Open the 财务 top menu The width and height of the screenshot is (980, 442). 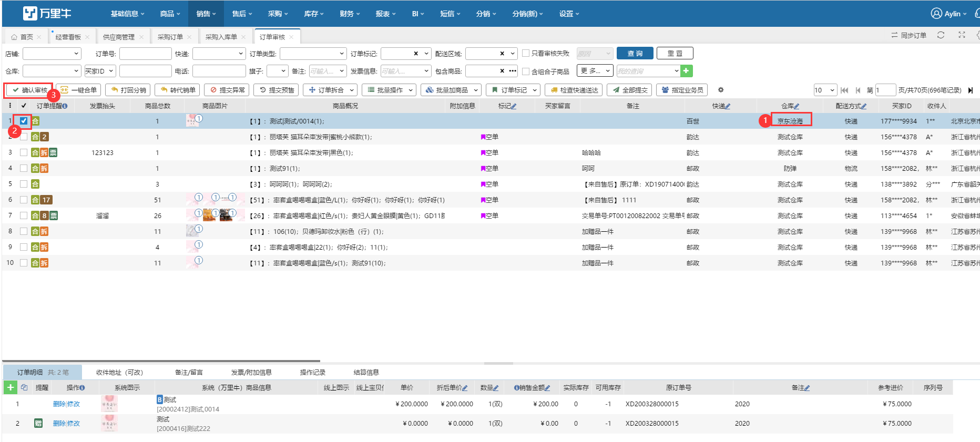350,14
